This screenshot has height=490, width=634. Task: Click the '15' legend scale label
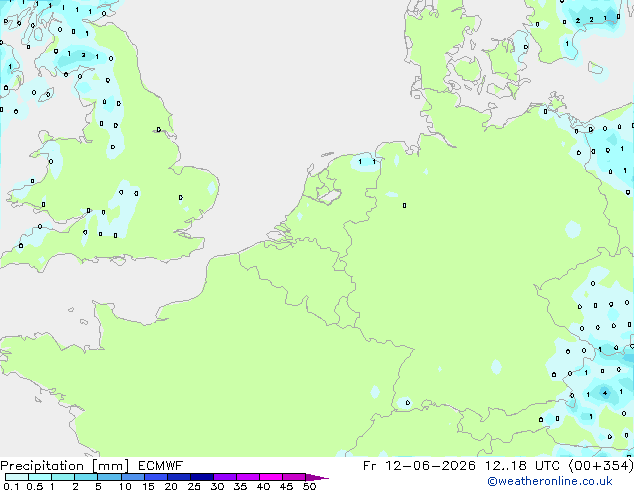tap(148, 486)
